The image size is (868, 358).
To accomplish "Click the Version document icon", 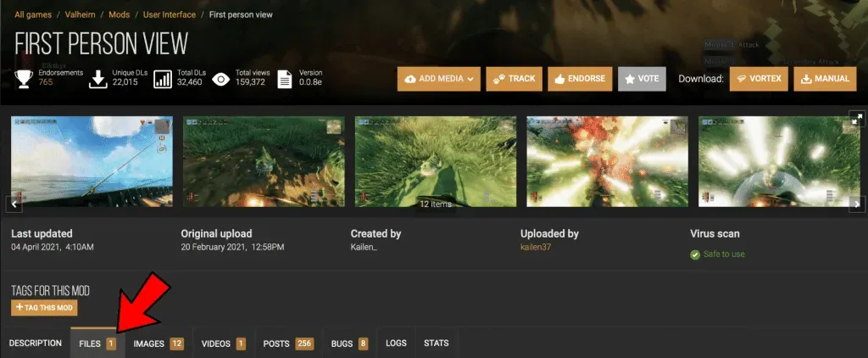I will point(285,79).
